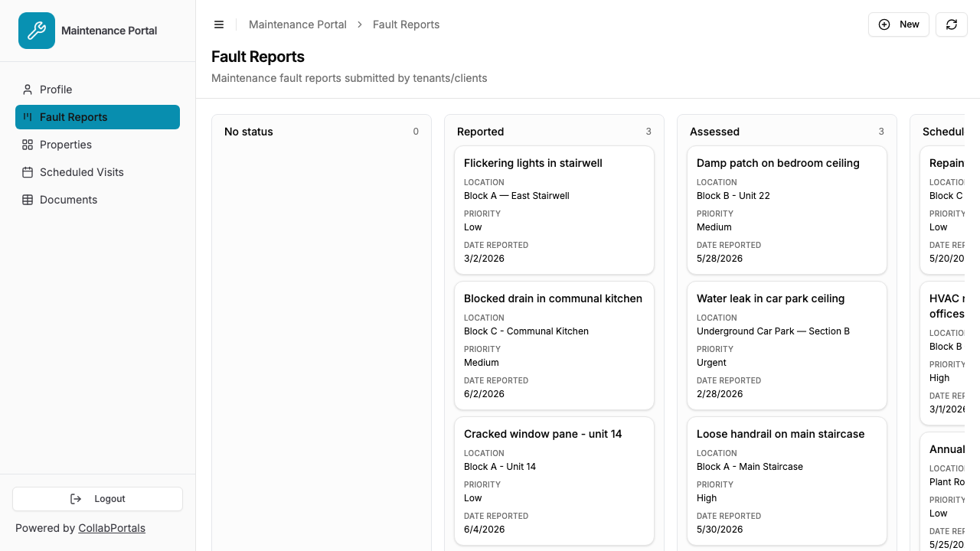Viewport: 980px width, 551px height.
Task: Click High priority on Loose handrail card
Action: click(707, 498)
